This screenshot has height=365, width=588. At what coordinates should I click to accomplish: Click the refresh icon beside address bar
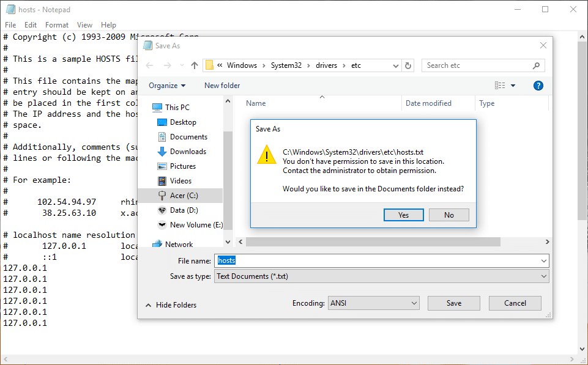coord(409,65)
